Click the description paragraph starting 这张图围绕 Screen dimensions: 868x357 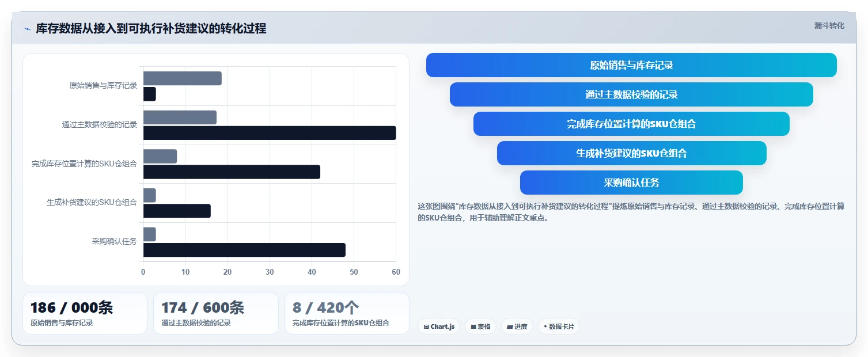click(631, 212)
